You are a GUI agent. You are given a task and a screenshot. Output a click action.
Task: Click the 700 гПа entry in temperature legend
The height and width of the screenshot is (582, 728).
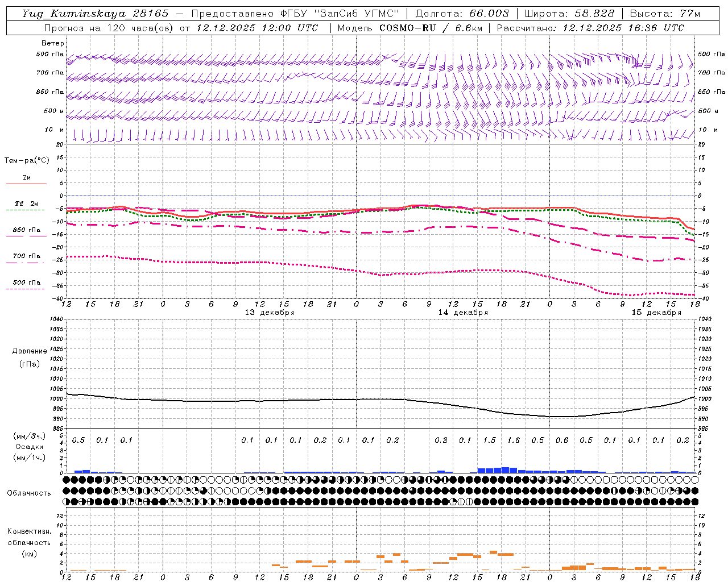coord(26,256)
